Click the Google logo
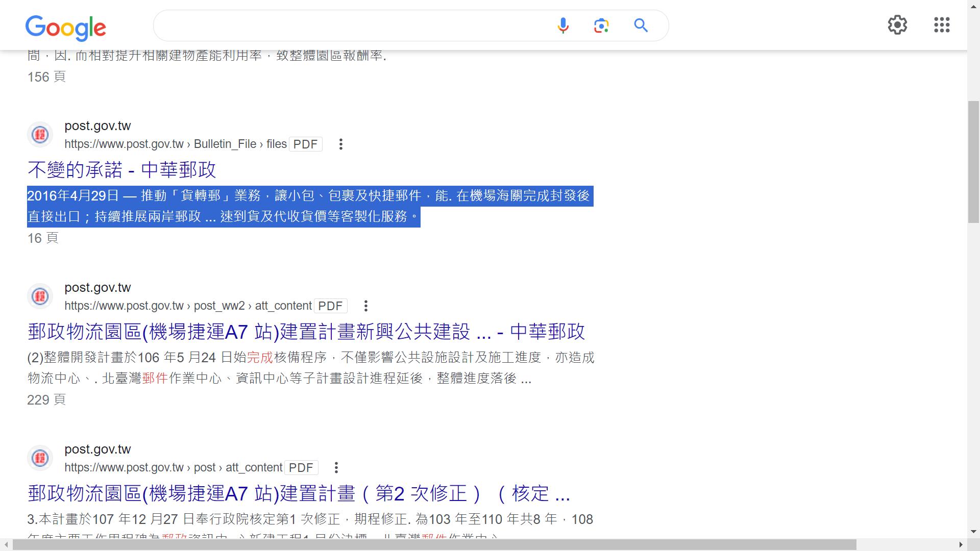 coord(65,28)
